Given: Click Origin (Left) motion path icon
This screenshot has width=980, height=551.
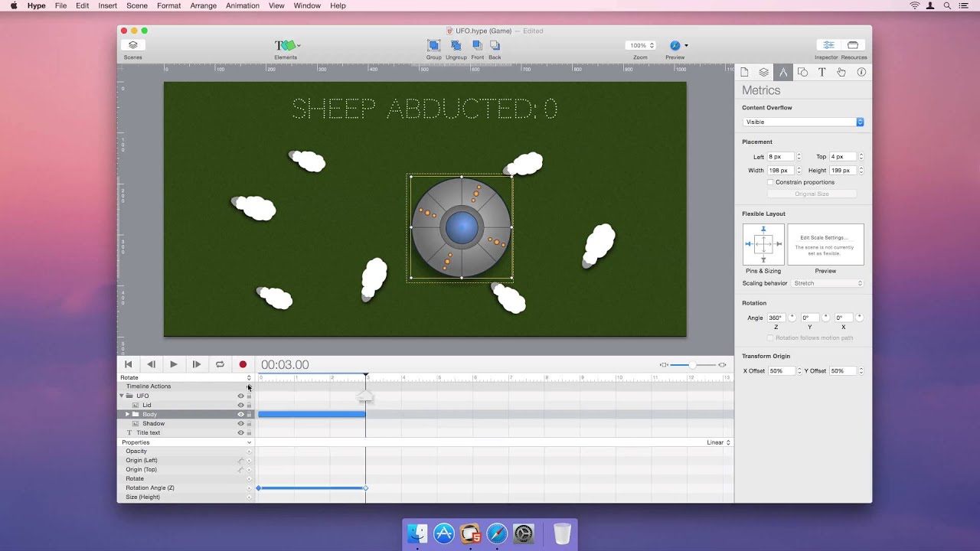Looking at the screenshot, I should (x=240, y=461).
